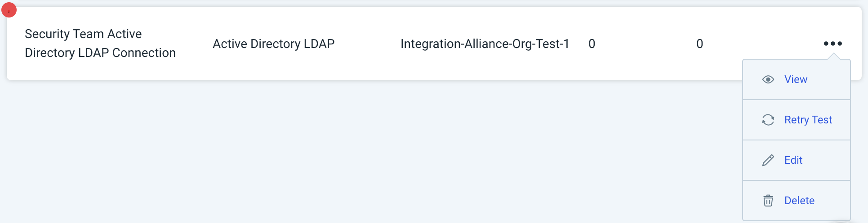Click the Security Team Active text line

coord(83,34)
